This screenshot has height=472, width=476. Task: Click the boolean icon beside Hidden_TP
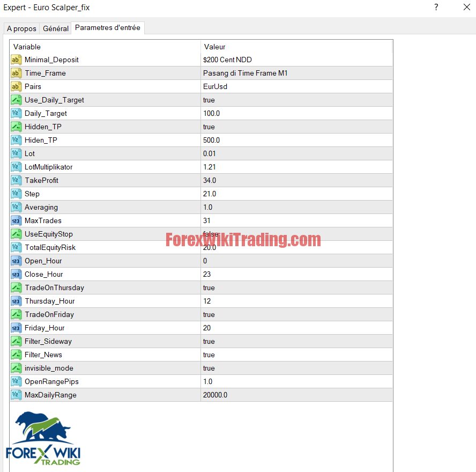(16, 127)
